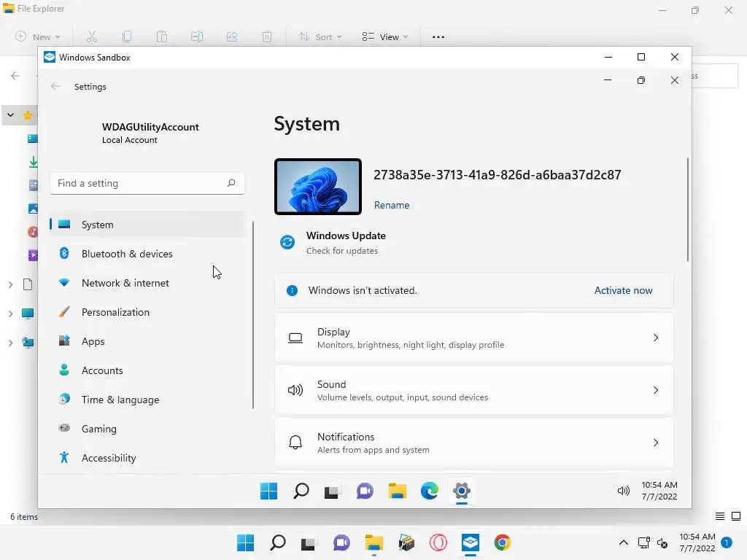Open Time & language settings

click(147, 400)
